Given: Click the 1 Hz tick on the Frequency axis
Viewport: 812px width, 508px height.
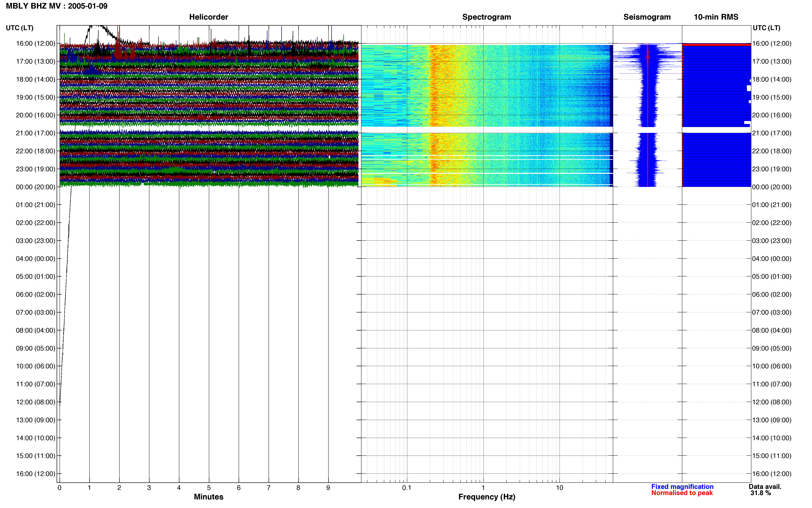Looking at the screenshot, I should 483,487.
